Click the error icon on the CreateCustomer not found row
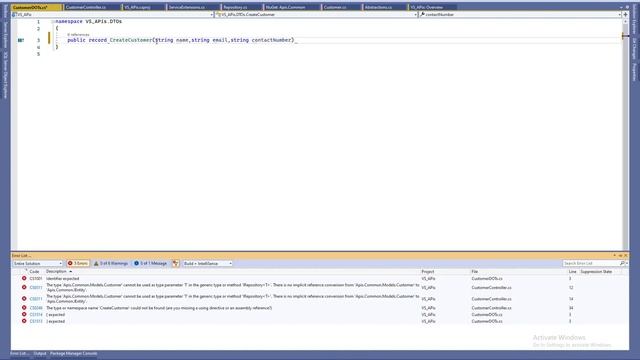The height and width of the screenshot is (360, 640). [x=24, y=308]
